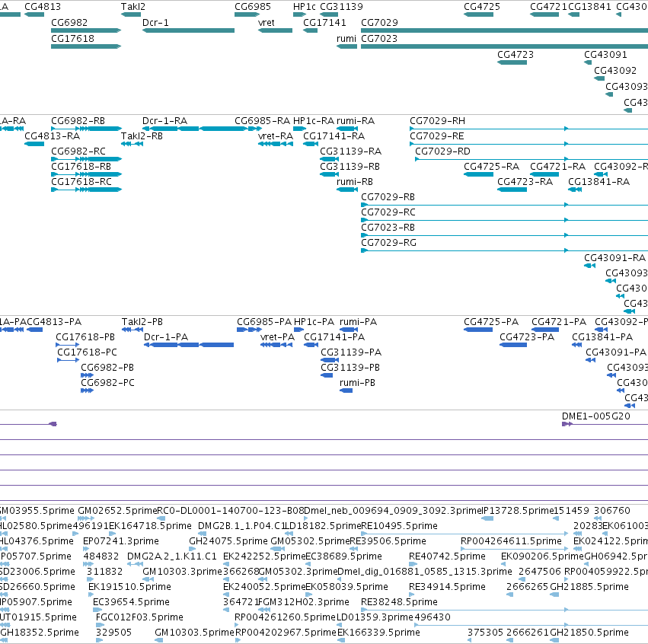
Task: Click protein 'CG4723-PA'
Action: (527, 337)
